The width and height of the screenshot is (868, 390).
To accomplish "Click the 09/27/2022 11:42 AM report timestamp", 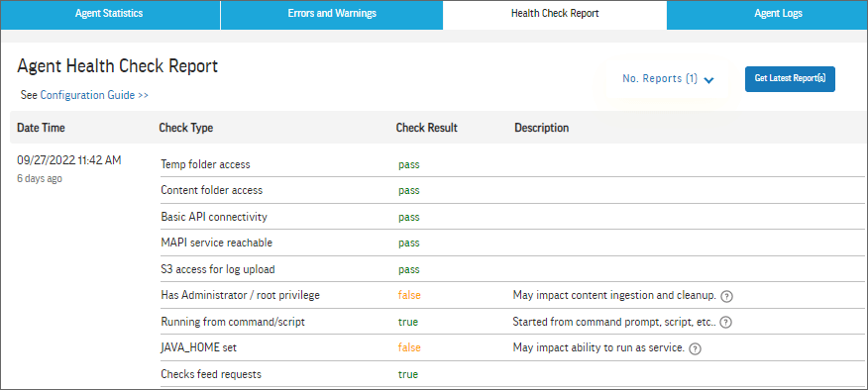I will [x=69, y=160].
